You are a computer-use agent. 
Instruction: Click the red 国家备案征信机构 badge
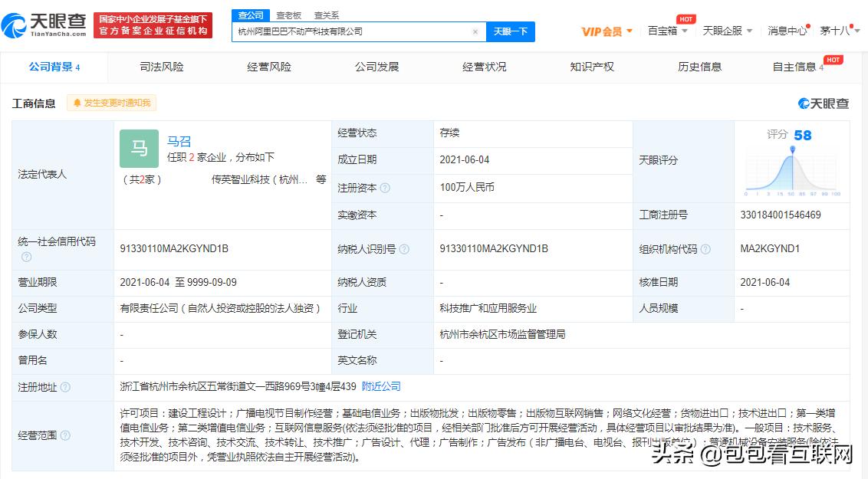click(x=153, y=25)
